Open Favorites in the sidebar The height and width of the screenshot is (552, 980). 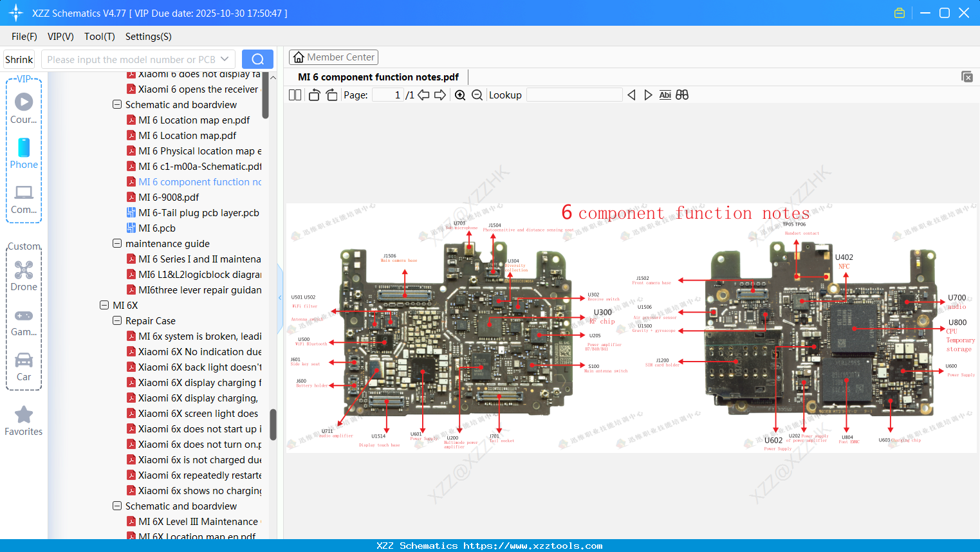[24, 421]
